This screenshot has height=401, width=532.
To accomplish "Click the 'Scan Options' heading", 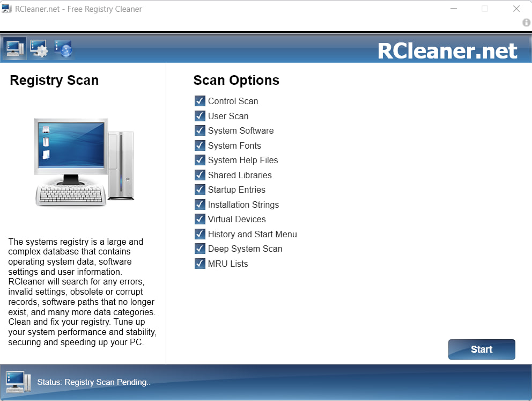I will (236, 80).
